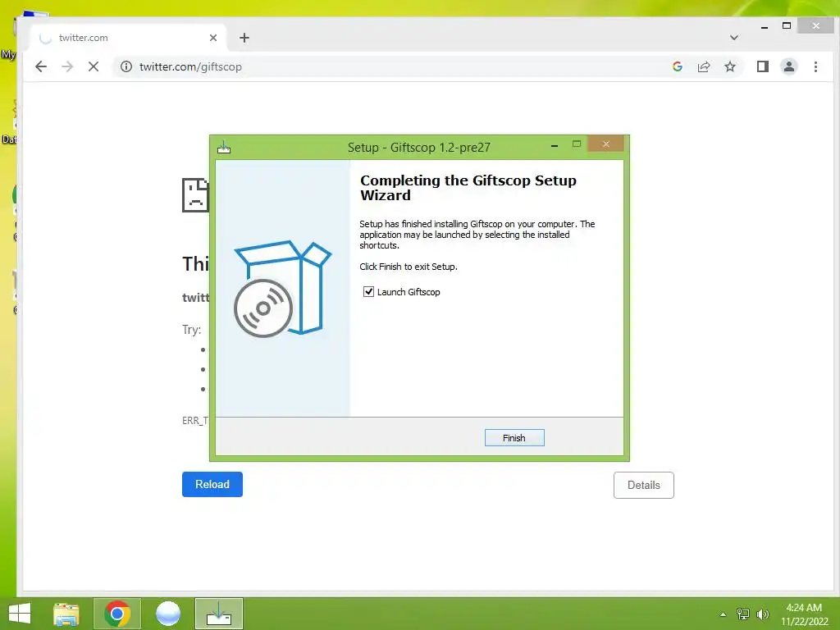Maximize the Chrome window
The height and width of the screenshot is (630, 840).
point(787,25)
